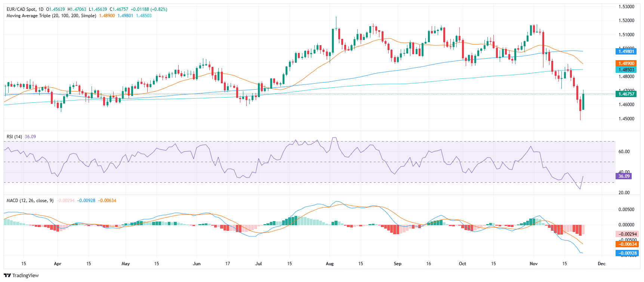Click the green 1.46757 current price tag
644x282 pixels.
(626, 94)
